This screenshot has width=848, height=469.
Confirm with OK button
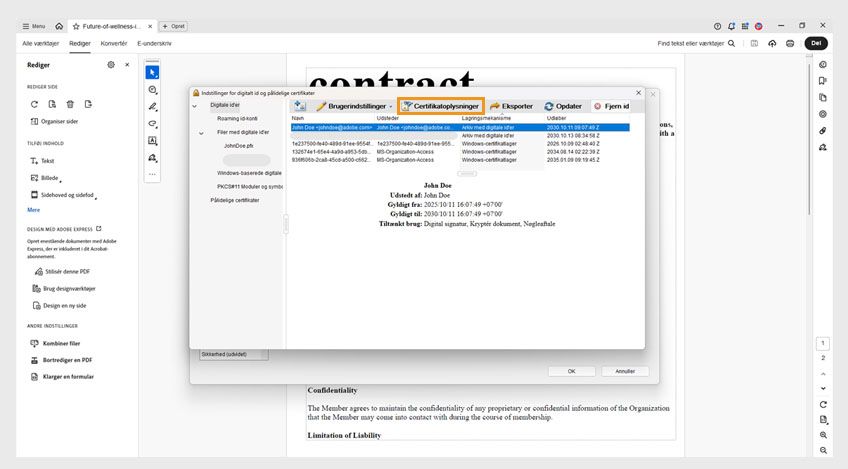(x=572, y=371)
